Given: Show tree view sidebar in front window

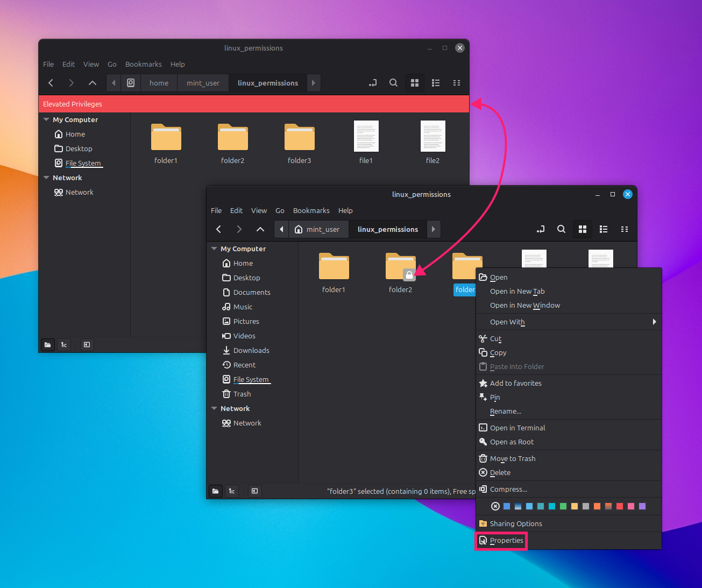Looking at the screenshot, I should tap(232, 491).
